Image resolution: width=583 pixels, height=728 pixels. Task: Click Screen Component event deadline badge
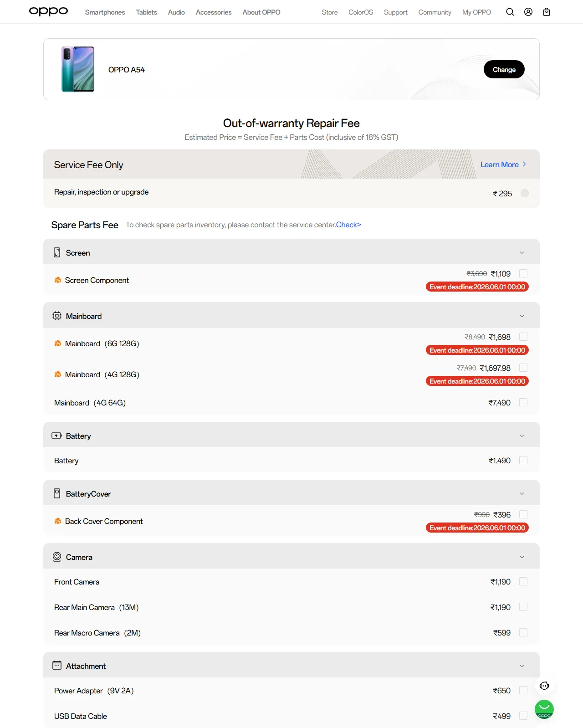point(477,287)
